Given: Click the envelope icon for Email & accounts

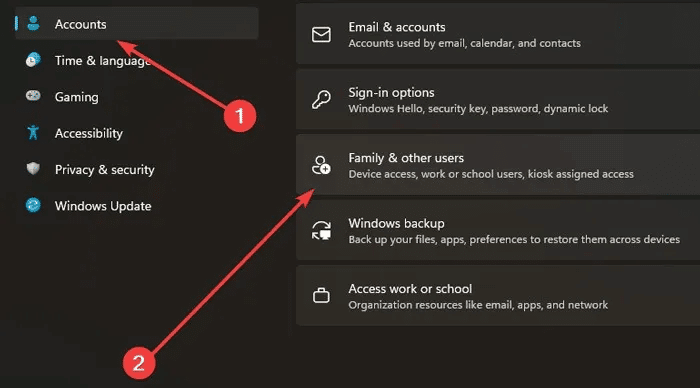Looking at the screenshot, I should pyautogui.click(x=321, y=35).
